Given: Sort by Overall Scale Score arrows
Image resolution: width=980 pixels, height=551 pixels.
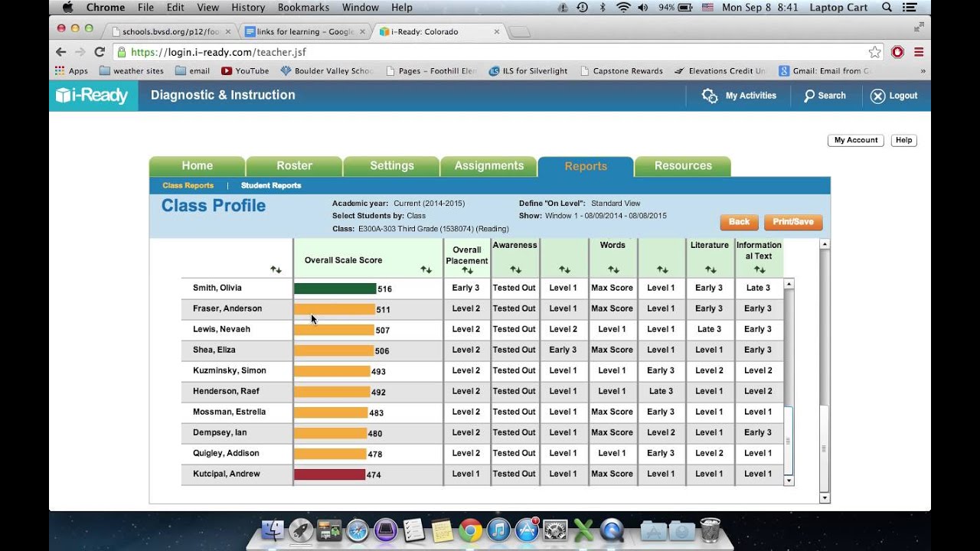Looking at the screenshot, I should click(426, 269).
